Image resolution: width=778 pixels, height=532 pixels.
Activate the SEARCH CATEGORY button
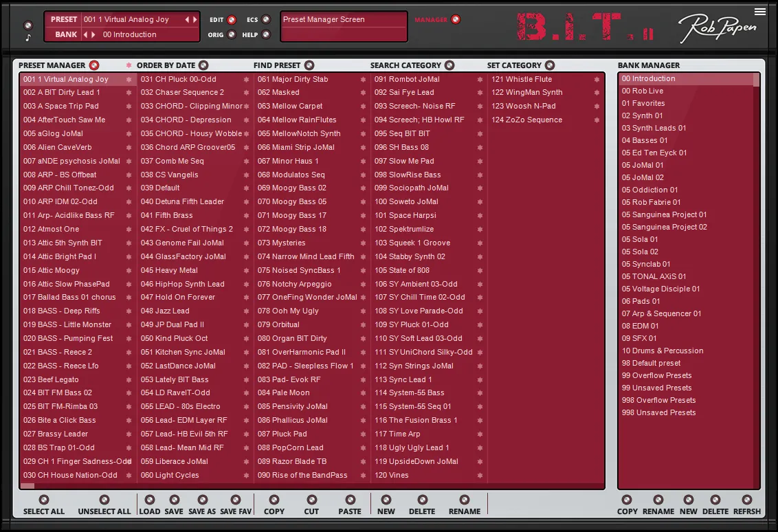449,65
